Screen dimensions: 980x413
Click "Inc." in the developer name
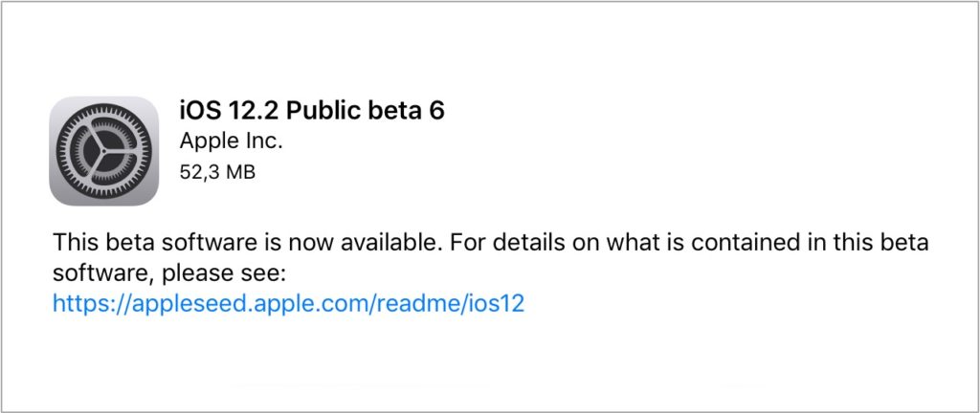point(262,141)
